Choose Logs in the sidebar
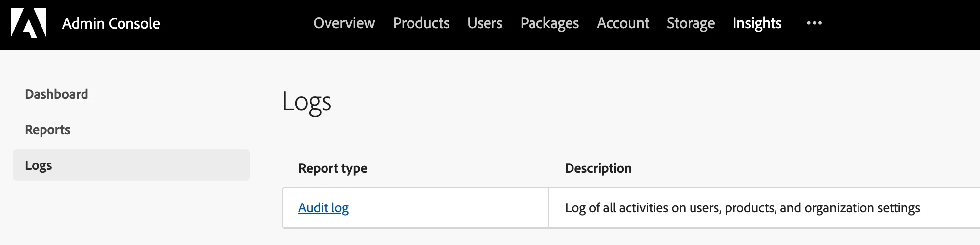Screen dimensions: 980x245 click(131, 165)
